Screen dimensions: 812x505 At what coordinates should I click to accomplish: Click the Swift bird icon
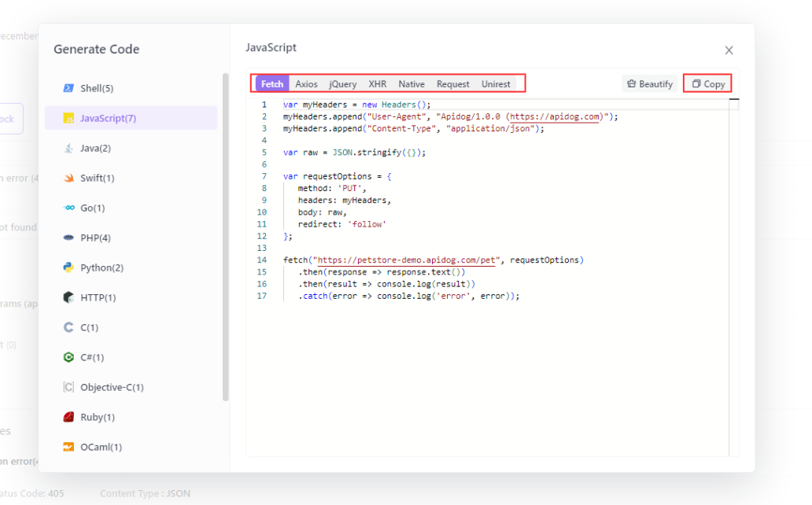point(68,178)
